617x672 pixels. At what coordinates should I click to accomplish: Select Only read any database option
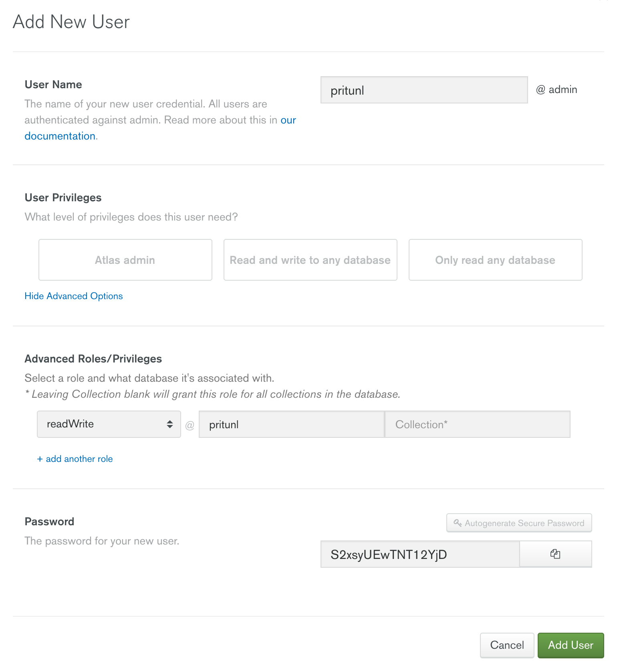[x=495, y=260]
